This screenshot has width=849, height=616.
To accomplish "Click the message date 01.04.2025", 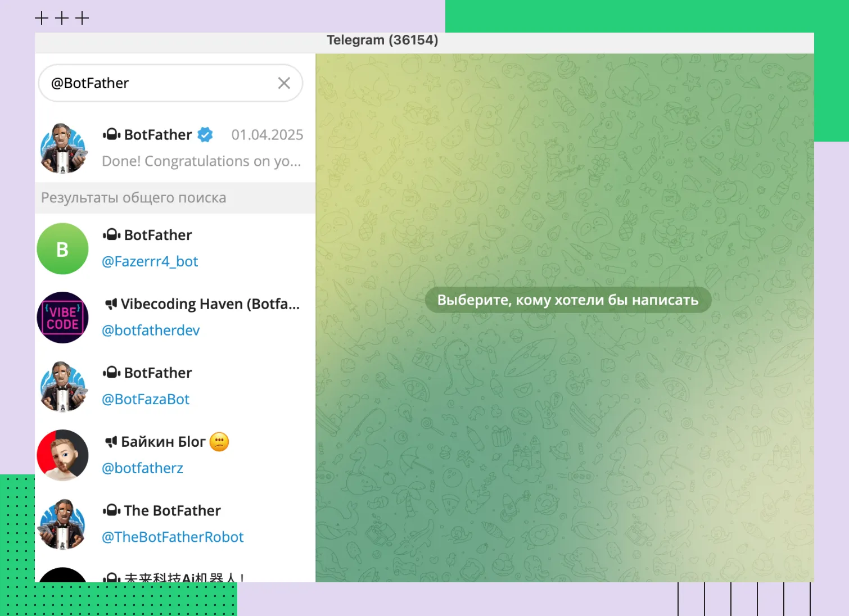I will click(x=268, y=134).
